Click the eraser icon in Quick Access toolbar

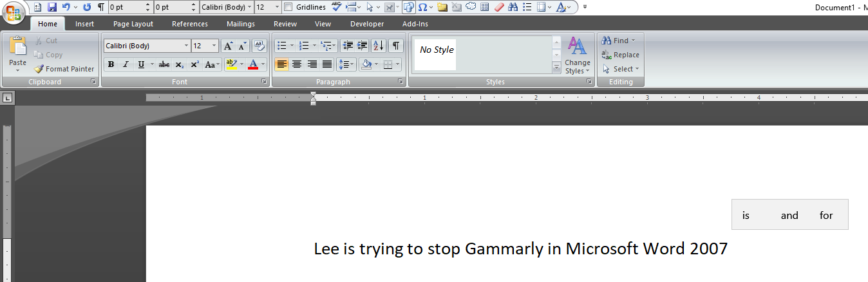[498, 7]
